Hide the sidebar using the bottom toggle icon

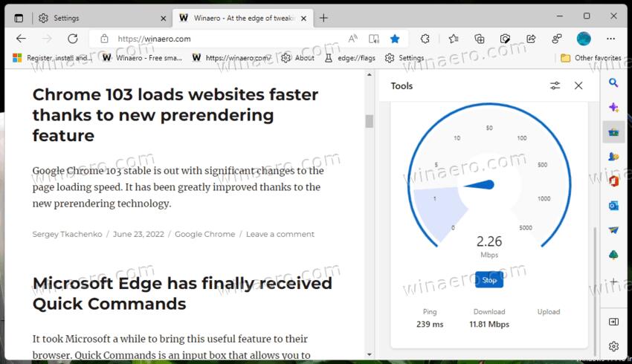tap(613, 322)
